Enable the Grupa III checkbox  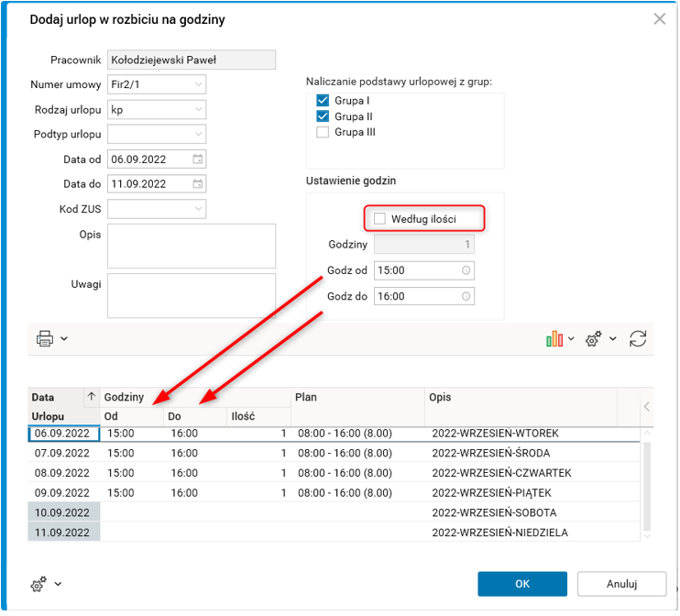(x=323, y=132)
